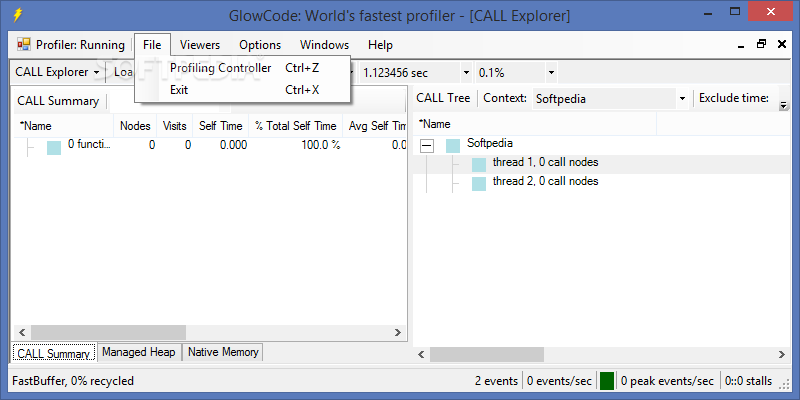Click the 100.0 % cell value

pos(320,145)
